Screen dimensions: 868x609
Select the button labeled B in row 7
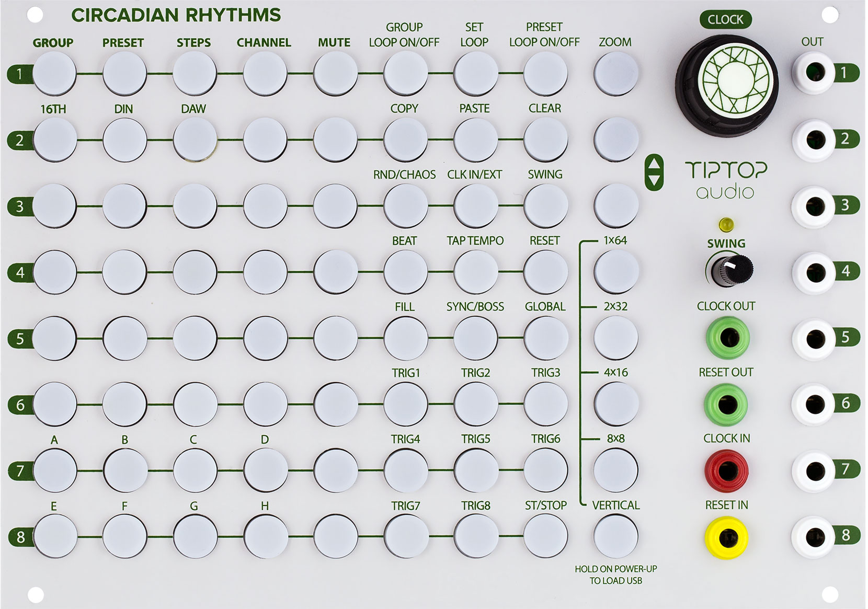pyautogui.click(x=124, y=470)
